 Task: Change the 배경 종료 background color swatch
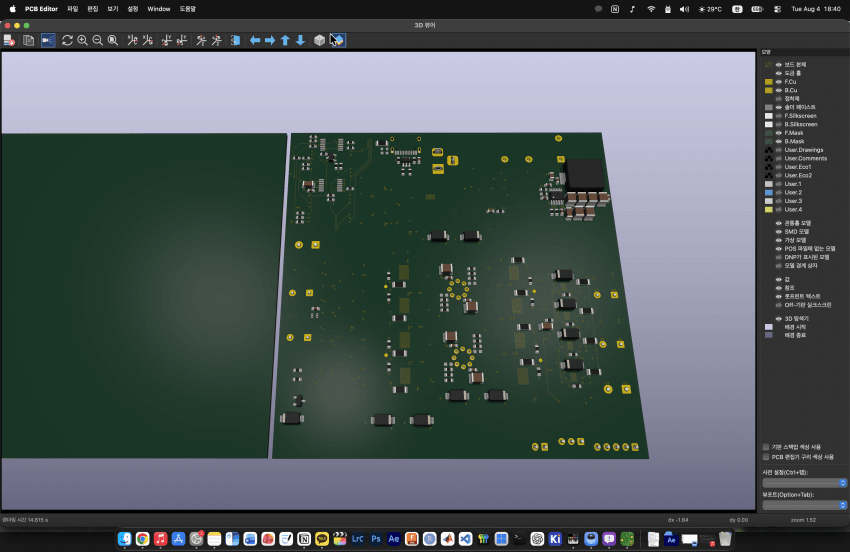(769, 335)
